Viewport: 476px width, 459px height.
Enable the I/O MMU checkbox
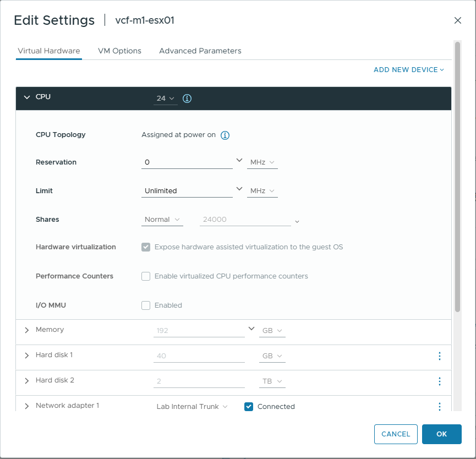click(146, 305)
